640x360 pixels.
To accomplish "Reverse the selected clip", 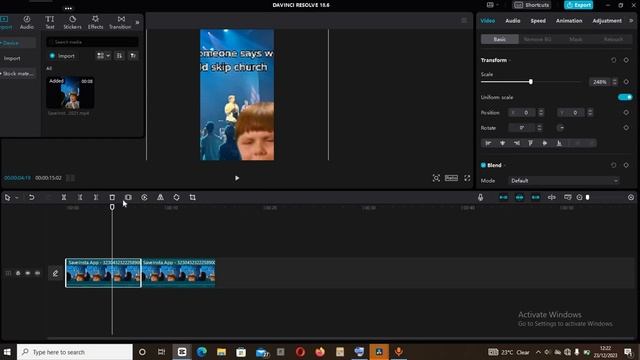I will click(x=144, y=198).
